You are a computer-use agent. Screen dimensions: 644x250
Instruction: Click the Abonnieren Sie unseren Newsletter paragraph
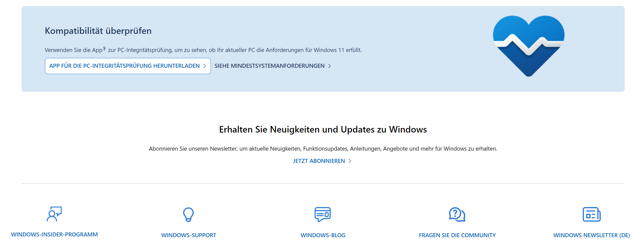tap(323, 149)
